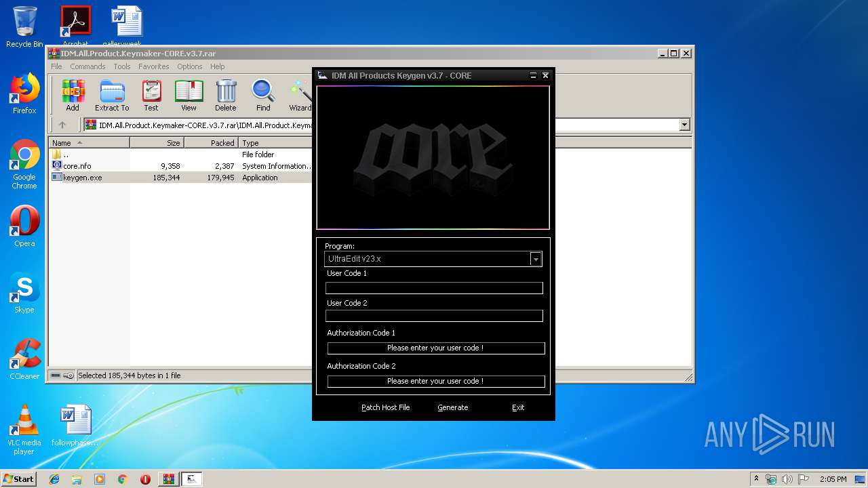Sort by the Type column header
The width and height of the screenshot is (868, 488).
coord(275,143)
